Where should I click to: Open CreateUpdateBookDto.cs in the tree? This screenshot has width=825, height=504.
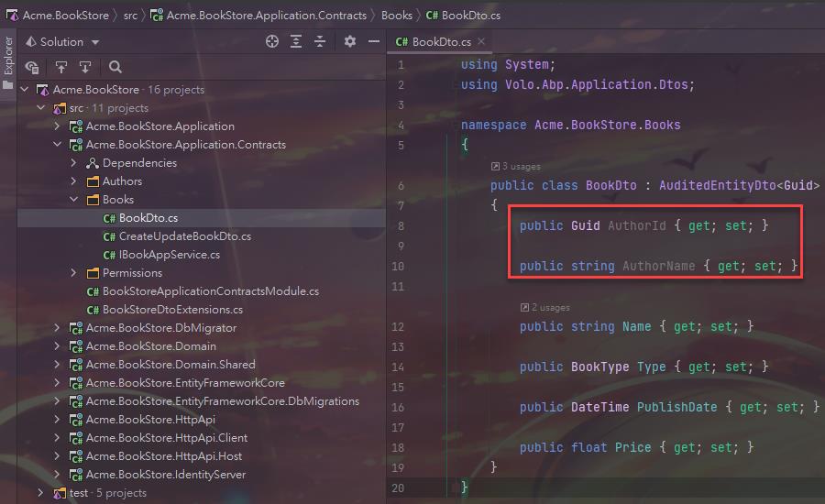point(184,236)
